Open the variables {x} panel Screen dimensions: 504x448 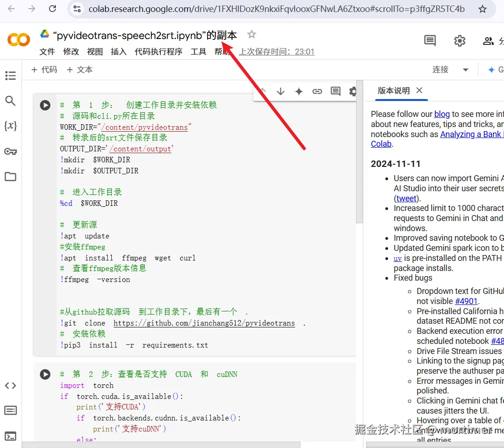(x=11, y=126)
